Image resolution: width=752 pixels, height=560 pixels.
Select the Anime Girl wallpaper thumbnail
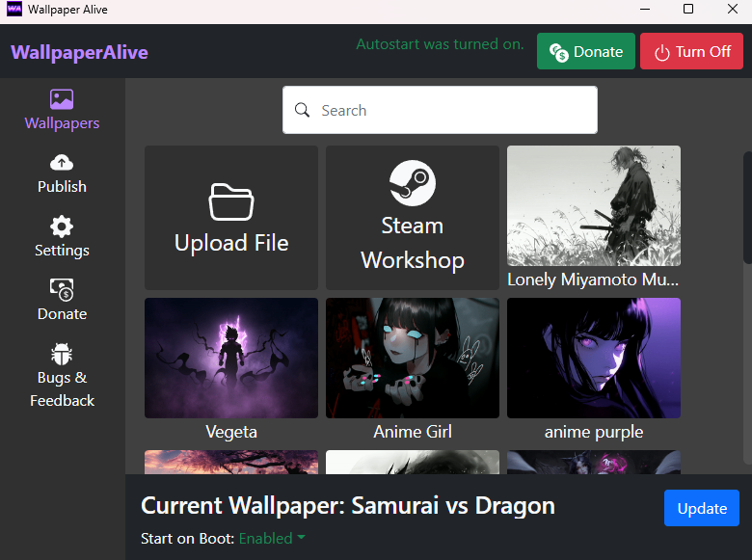[x=413, y=358]
